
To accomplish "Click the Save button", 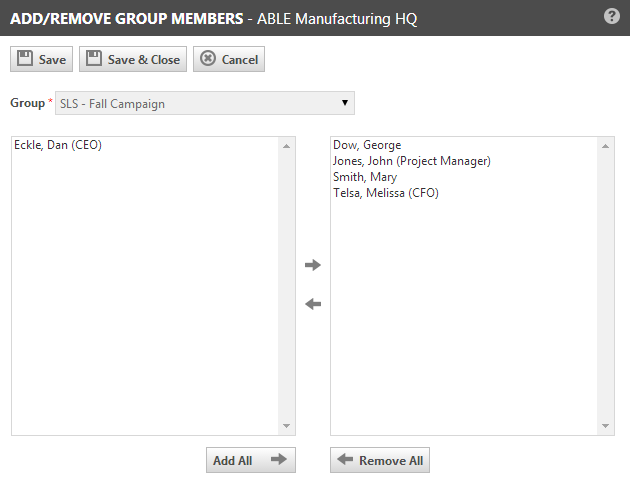I will (x=41, y=59).
